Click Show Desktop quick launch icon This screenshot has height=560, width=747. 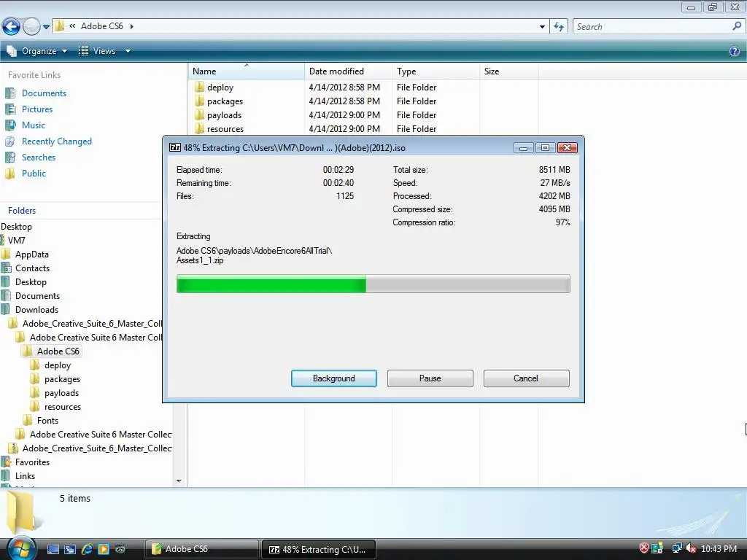[53, 549]
